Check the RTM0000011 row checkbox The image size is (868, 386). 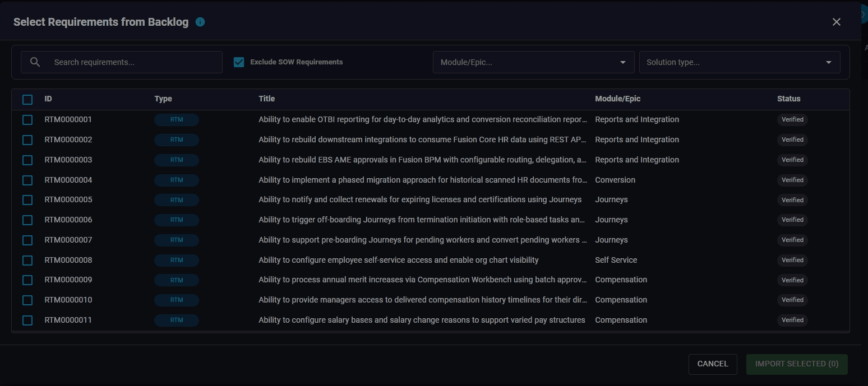click(27, 320)
